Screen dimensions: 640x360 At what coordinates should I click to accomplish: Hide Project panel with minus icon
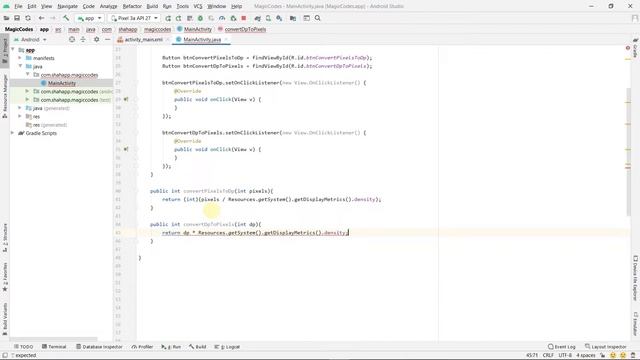[107, 40]
